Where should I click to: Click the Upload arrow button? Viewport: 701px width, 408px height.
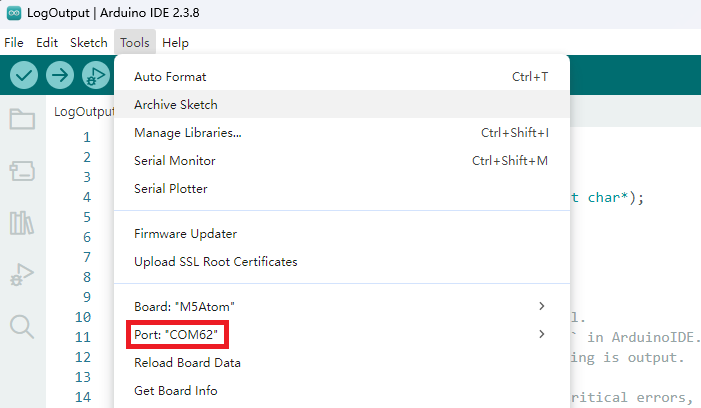[60, 75]
